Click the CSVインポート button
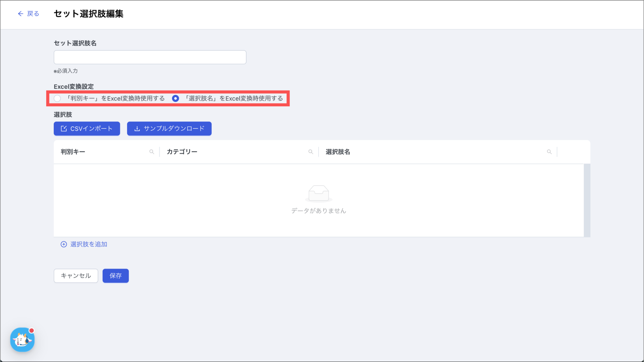This screenshot has width=644, height=362. tap(87, 129)
